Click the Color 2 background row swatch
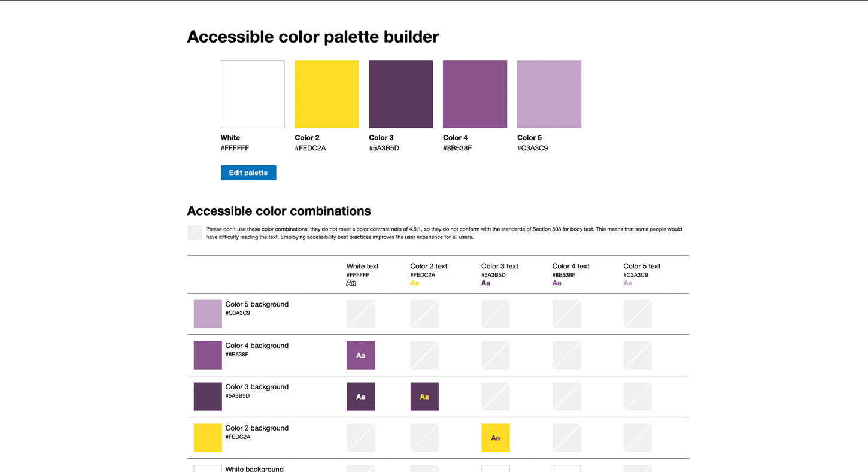This screenshot has width=868, height=472. (x=208, y=438)
